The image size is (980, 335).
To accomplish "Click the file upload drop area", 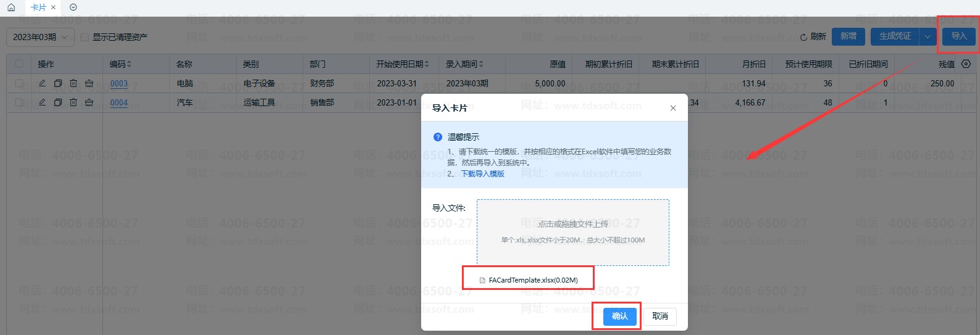I will pyautogui.click(x=572, y=232).
